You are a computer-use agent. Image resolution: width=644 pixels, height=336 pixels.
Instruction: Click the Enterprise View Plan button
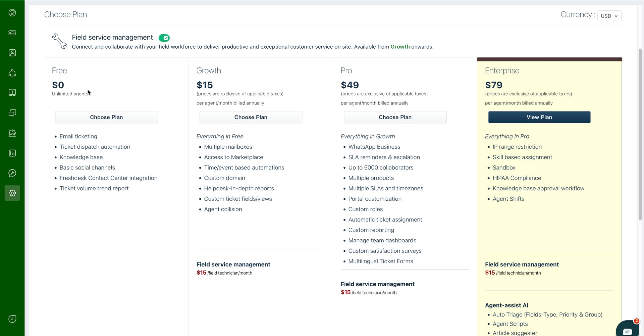[539, 117]
